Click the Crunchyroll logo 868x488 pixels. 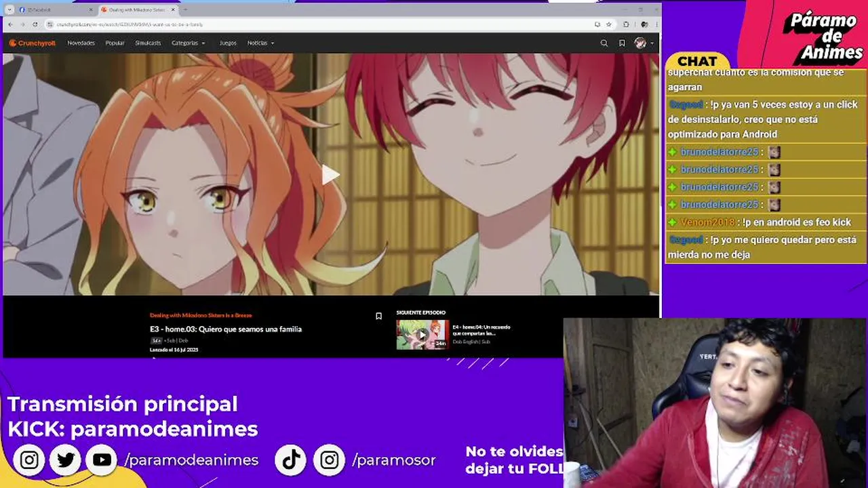[x=32, y=43]
